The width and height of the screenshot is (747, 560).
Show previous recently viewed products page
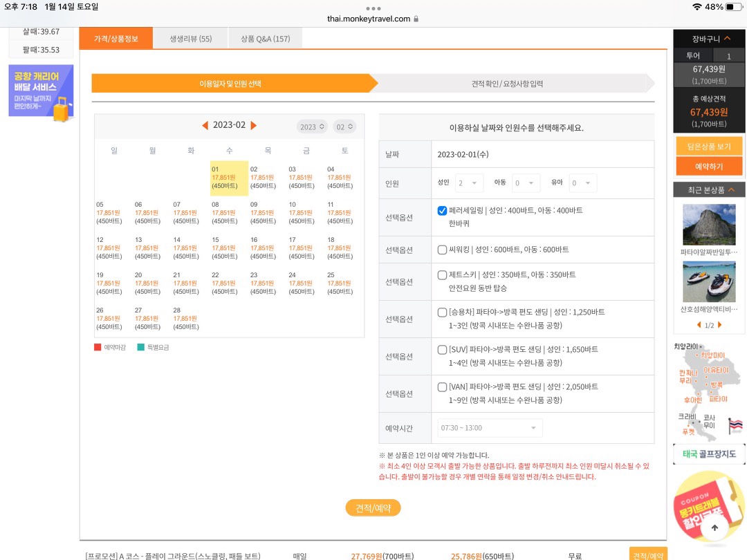pyautogui.click(x=699, y=325)
